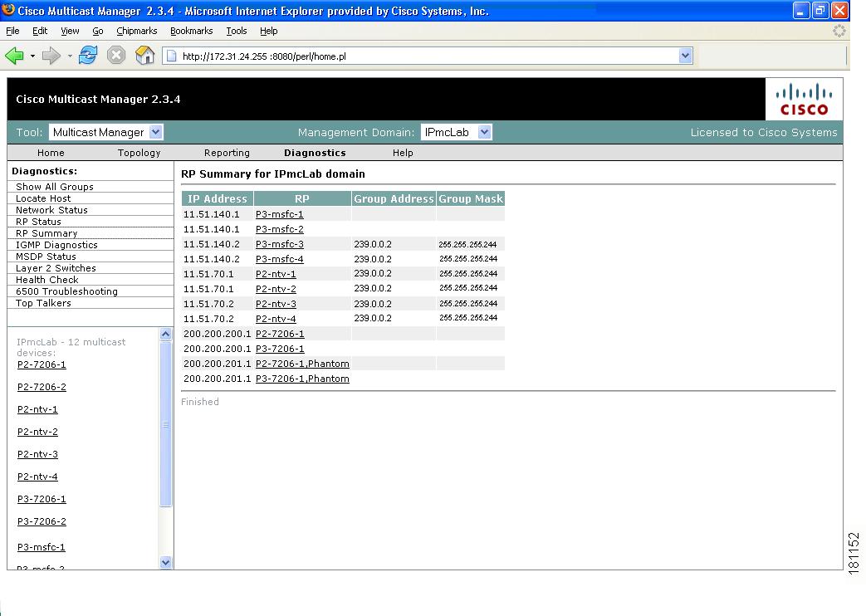Click the device list scrollbar thumb
Screen dimensions: 866x616
click(x=166, y=423)
